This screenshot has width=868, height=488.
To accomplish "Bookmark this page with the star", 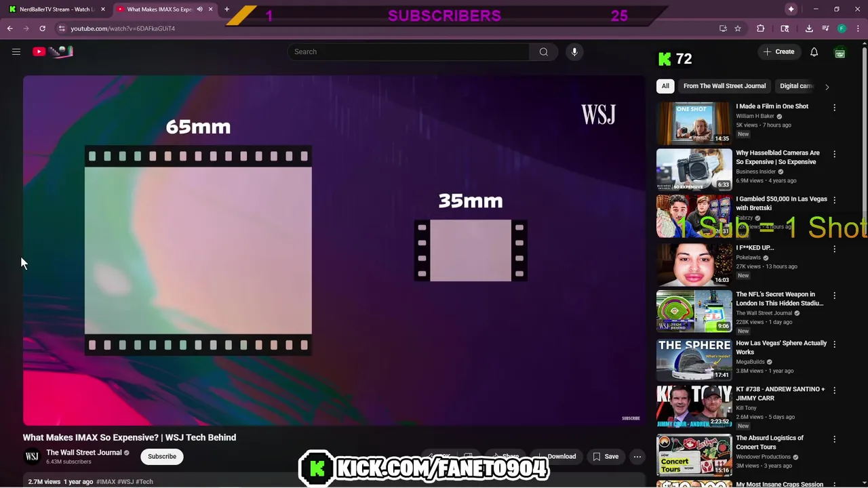I will (738, 28).
